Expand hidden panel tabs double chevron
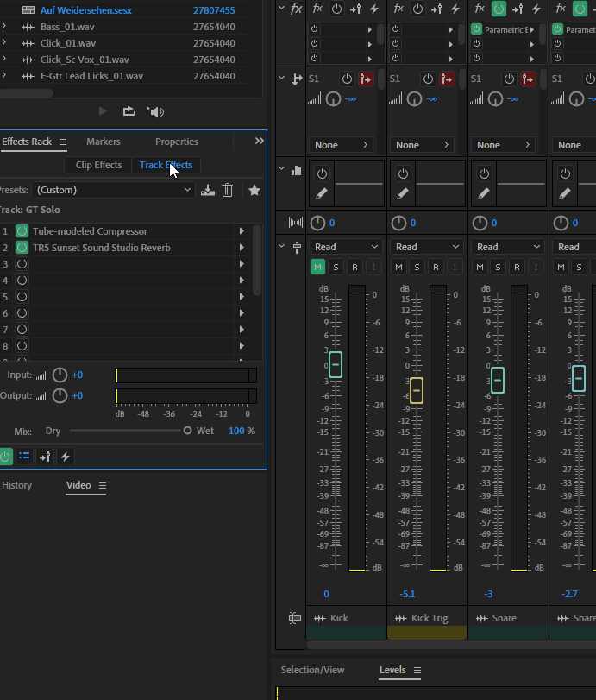 (260, 141)
